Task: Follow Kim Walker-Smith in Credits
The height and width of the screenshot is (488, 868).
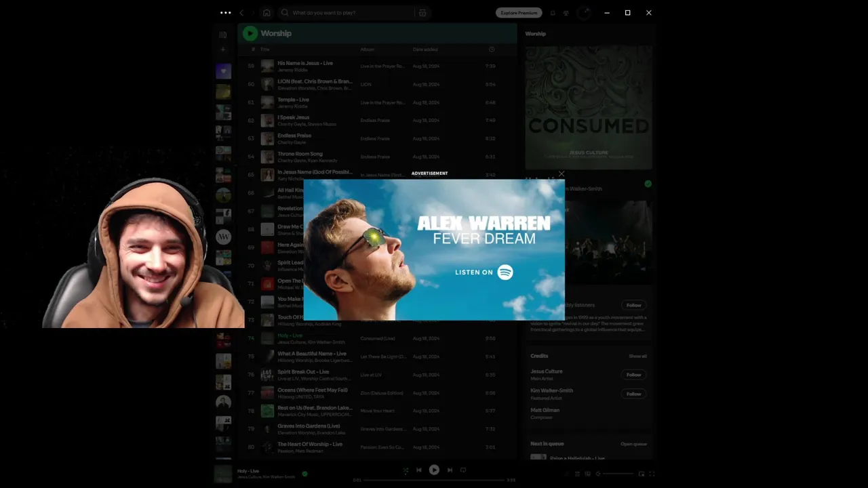Action: pyautogui.click(x=633, y=394)
